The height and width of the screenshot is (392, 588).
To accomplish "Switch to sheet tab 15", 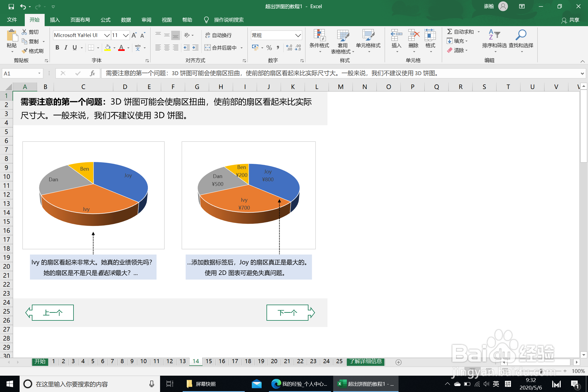I will click(x=209, y=361).
